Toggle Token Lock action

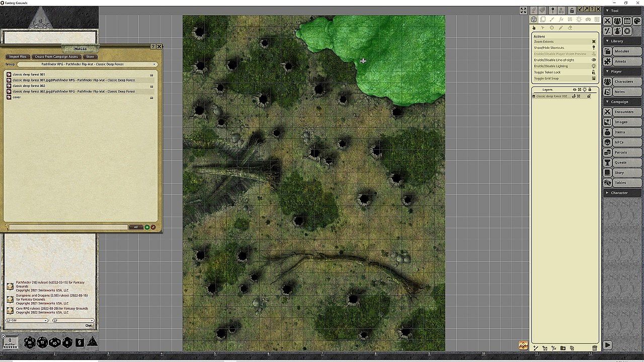(565, 72)
